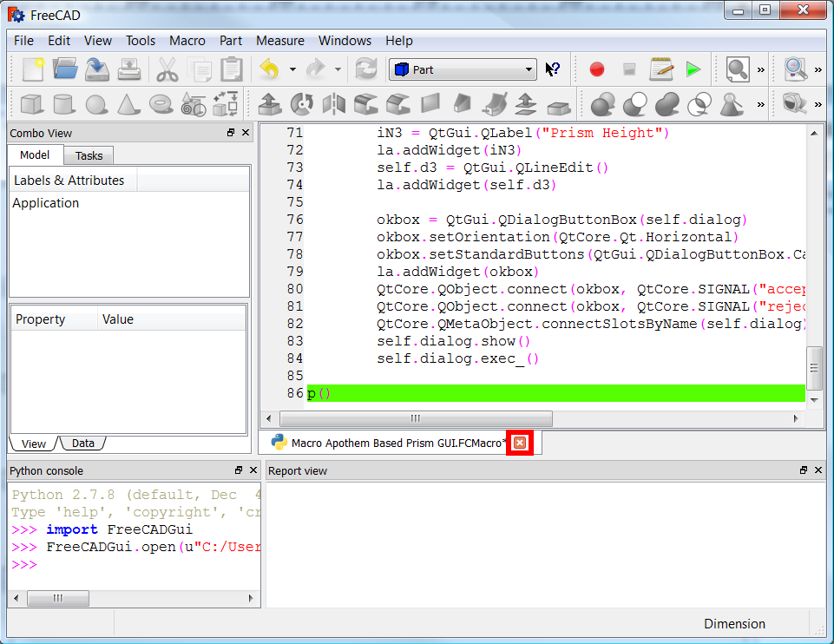Select the Application item in the model tree
This screenshot has width=834, height=644.
tap(46, 203)
